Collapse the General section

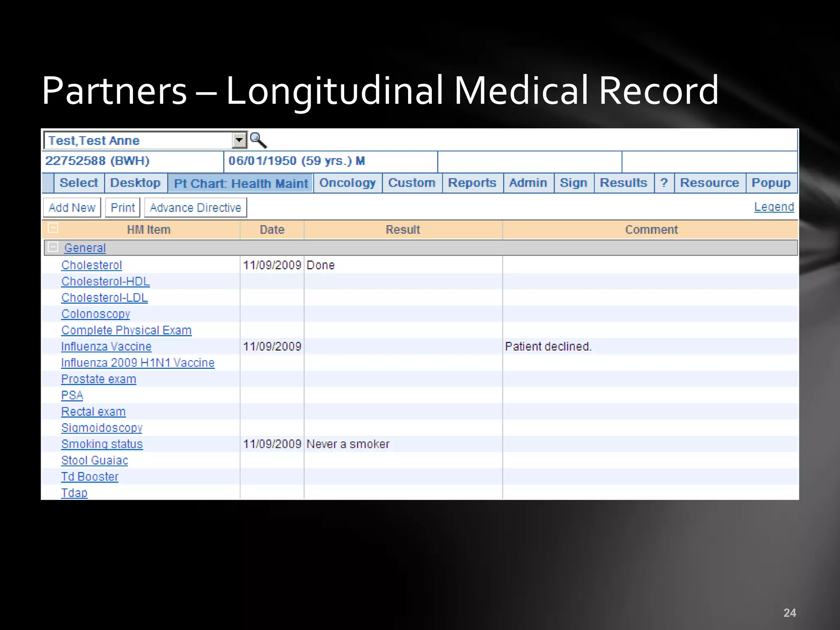point(53,247)
